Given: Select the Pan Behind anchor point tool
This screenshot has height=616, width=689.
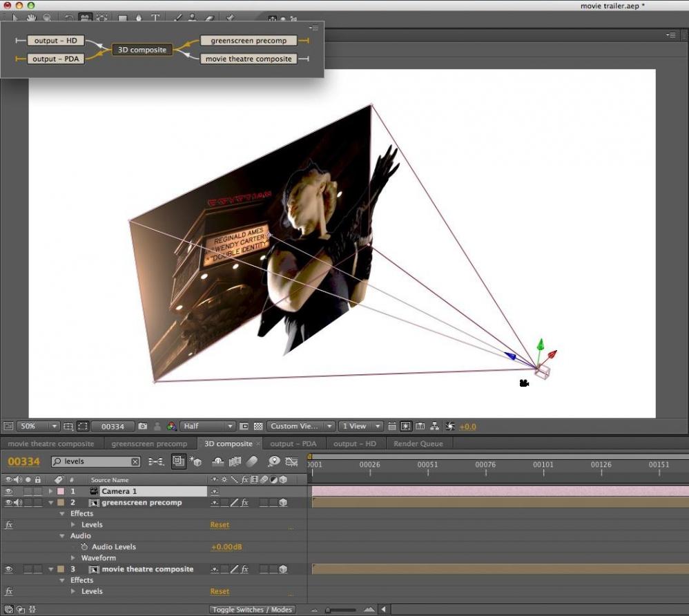Looking at the screenshot, I should pos(102,18).
